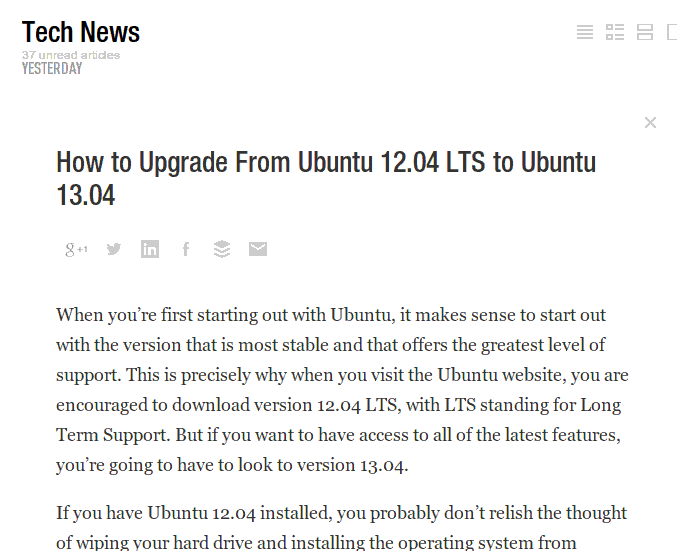Switch to cards view layout
This screenshot has height=551, width=677.
pyautogui.click(x=645, y=32)
